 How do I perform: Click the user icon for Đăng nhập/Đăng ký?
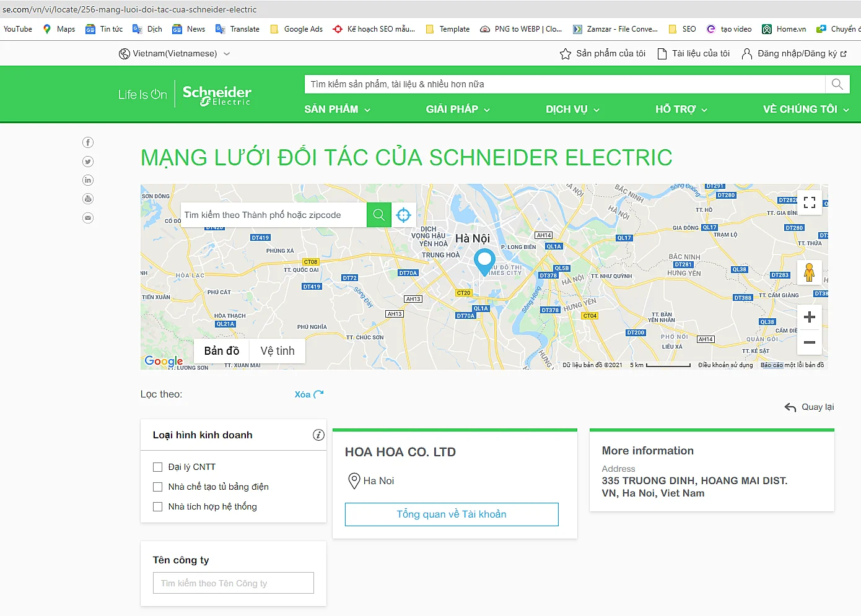click(747, 54)
